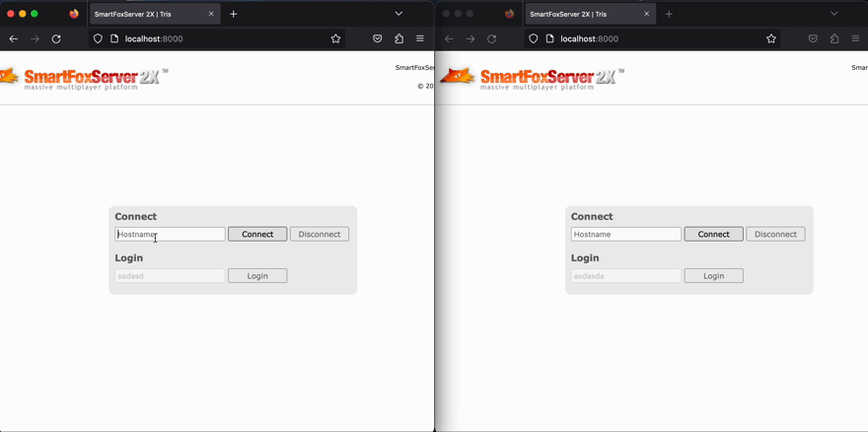Open extensions icon in left browser

398,38
